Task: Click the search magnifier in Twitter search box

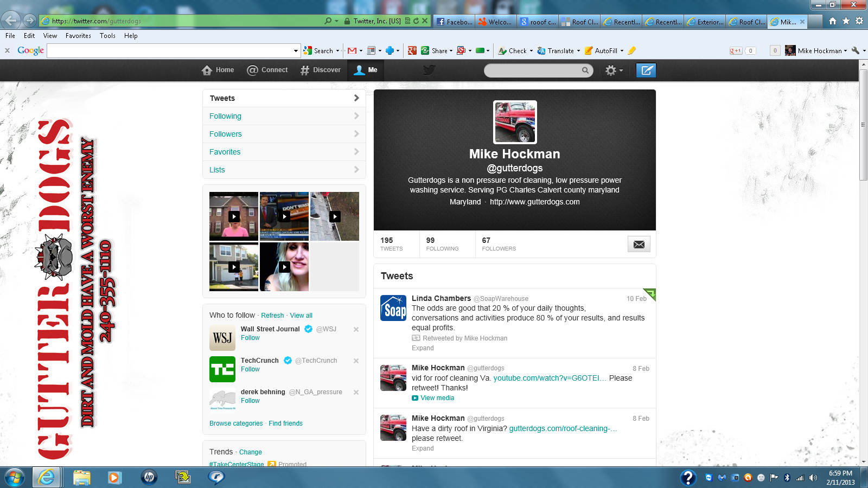Action: point(585,70)
